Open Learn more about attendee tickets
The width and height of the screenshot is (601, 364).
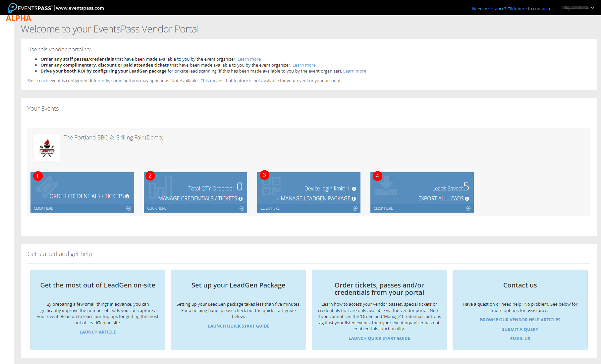point(304,65)
